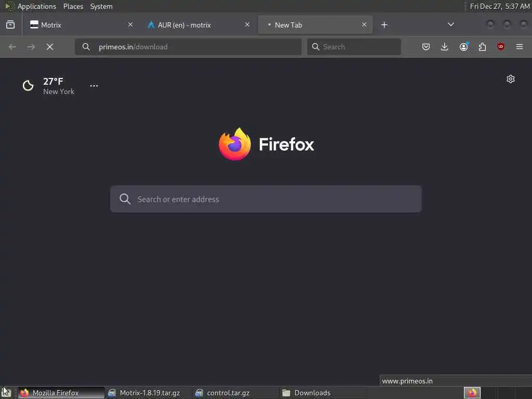The height and width of the screenshot is (399, 532).
Task: Personalize new tab with gear icon
Action: [x=511, y=79]
